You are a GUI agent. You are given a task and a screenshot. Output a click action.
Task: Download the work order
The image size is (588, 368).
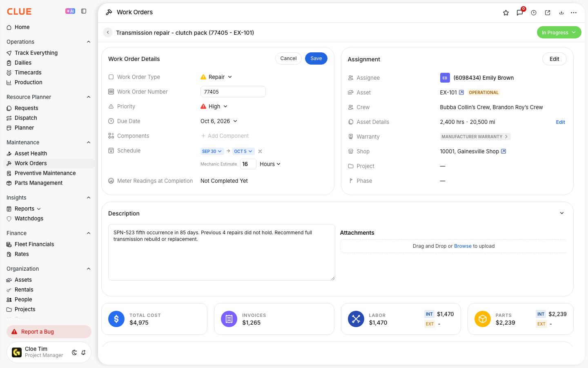561,13
